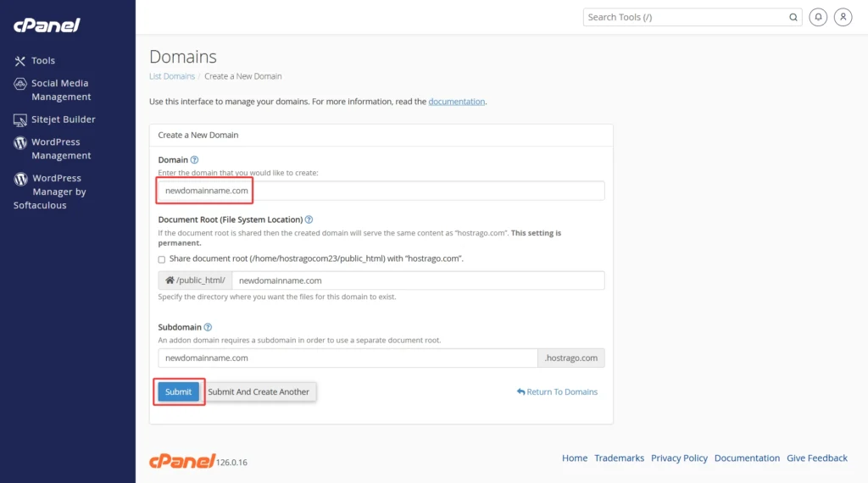Open the footer Documentation link

[x=747, y=458]
